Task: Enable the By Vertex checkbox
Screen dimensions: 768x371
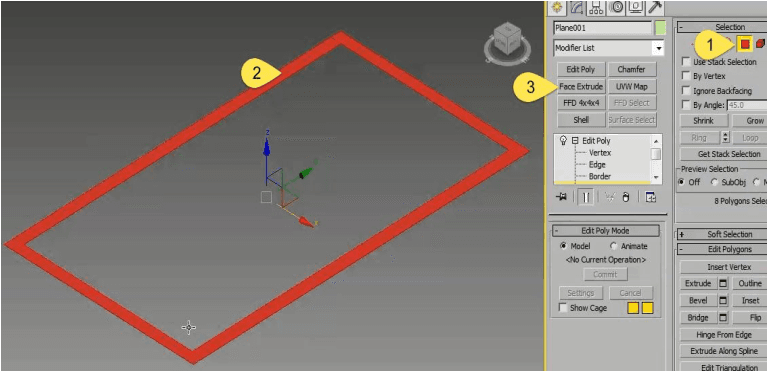Action: click(x=686, y=76)
